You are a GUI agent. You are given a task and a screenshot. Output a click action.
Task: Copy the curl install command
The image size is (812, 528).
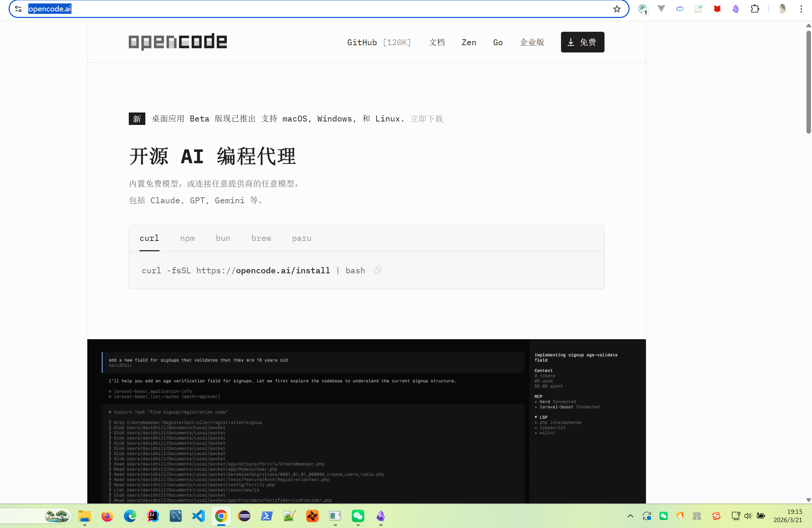tap(377, 271)
